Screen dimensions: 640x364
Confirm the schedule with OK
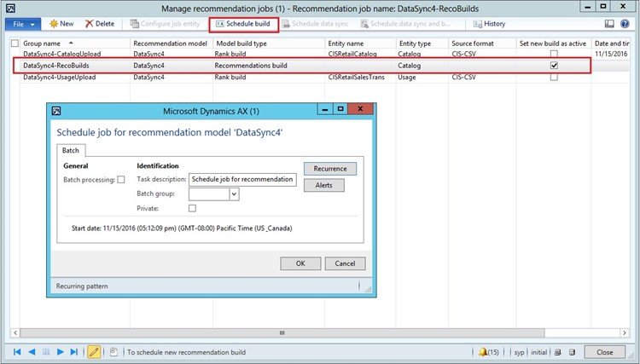(300, 263)
